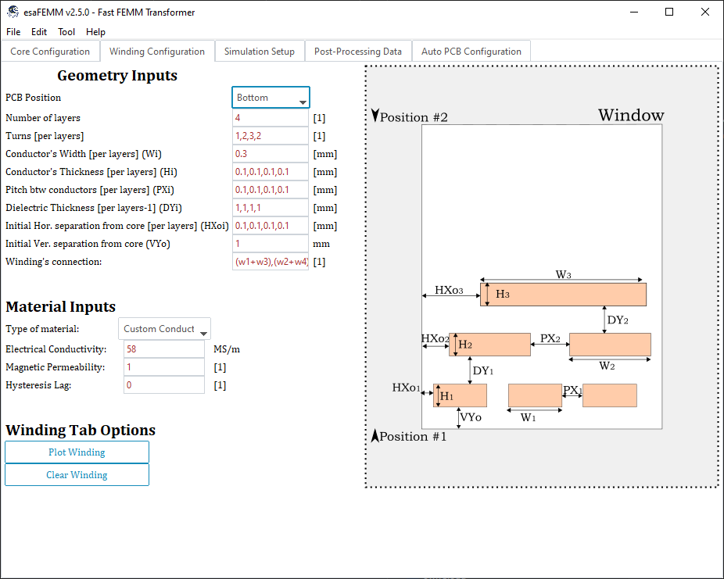Open the Type of material dropdown
The image size is (724, 579).
click(164, 329)
